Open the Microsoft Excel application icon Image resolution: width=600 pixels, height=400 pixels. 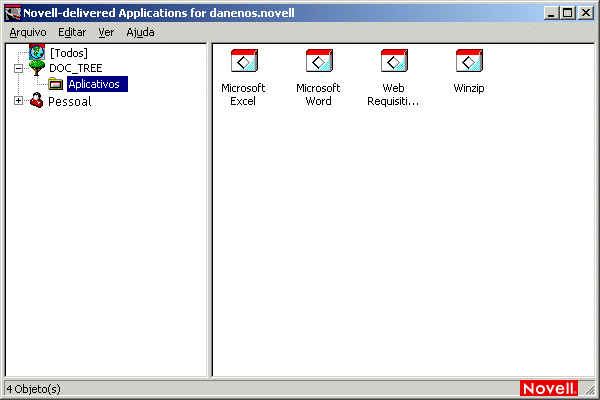click(244, 60)
